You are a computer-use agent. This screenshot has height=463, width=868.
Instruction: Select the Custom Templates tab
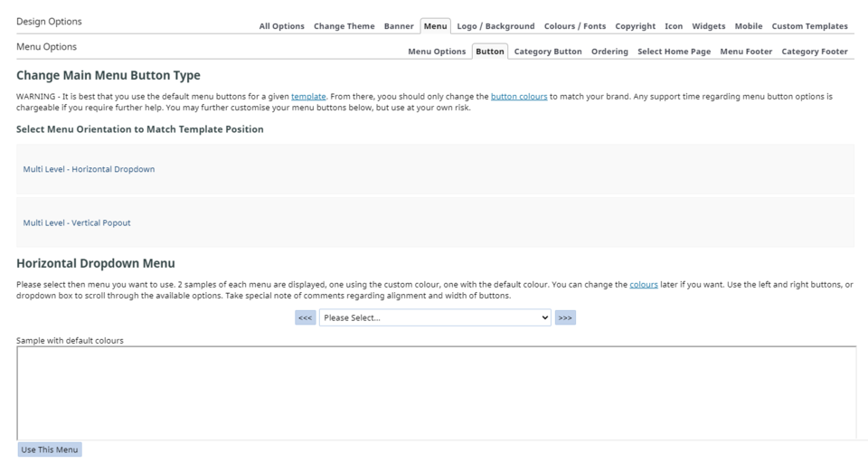pyautogui.click(x=809, y=26)
